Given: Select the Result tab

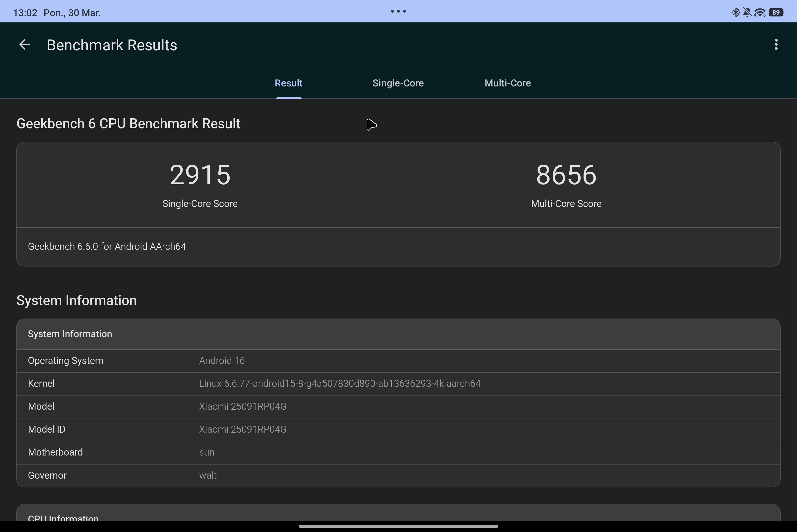Looking at the screenshot, I should [x=288, y=83].
